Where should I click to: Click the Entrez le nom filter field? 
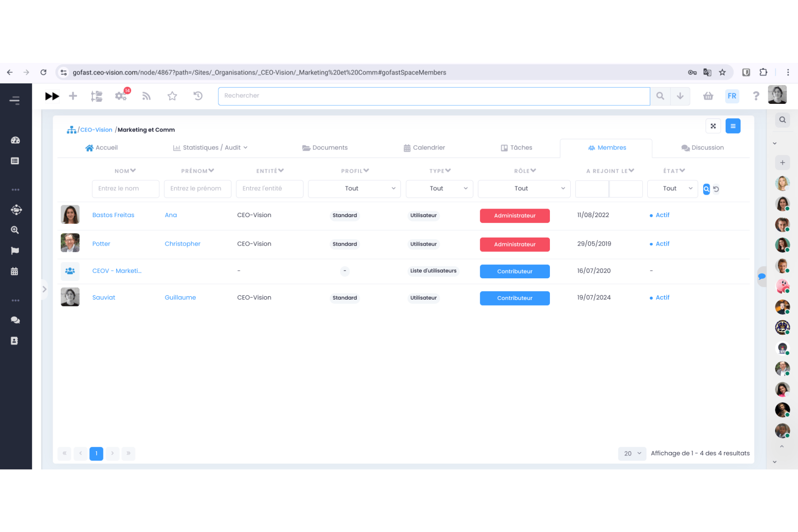tap(126, 189)
